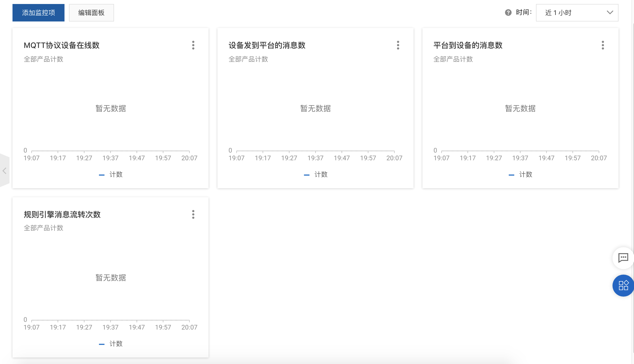Expand the collapsed left sidebar arrow
The width and height of the screenshot is (634, 364).
(x=4, y=171)
